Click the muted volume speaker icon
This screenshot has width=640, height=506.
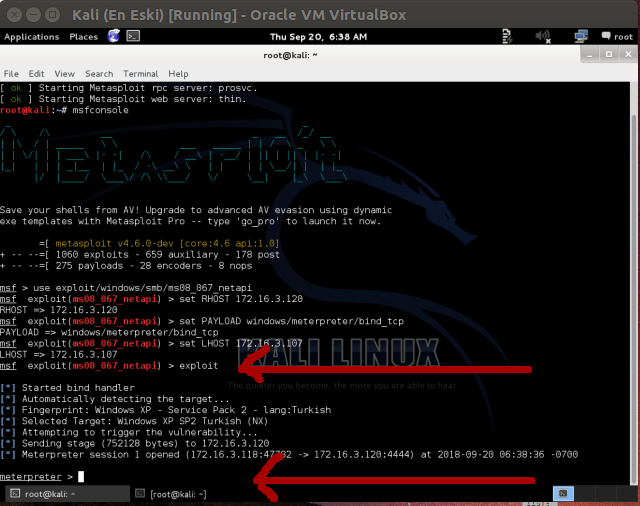[x=543, y=37]
